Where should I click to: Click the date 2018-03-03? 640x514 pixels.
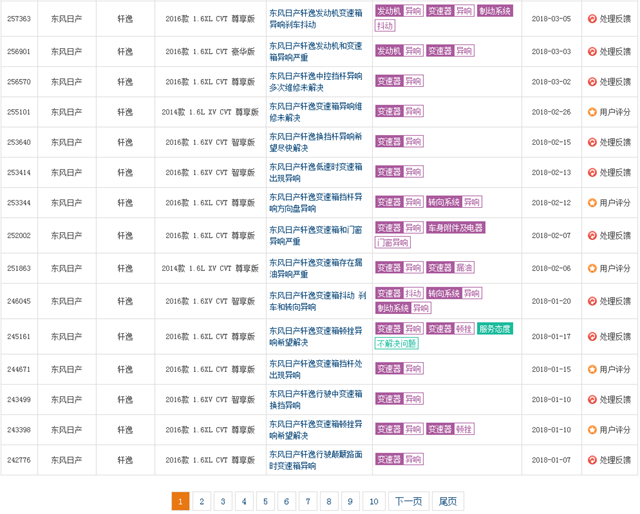(551, 51)
